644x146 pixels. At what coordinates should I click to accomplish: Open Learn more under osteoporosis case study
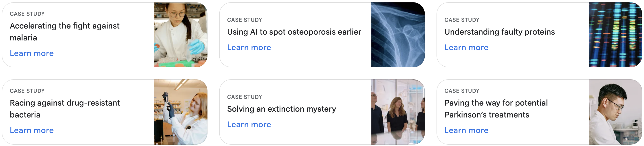click(x=249, y=47)
